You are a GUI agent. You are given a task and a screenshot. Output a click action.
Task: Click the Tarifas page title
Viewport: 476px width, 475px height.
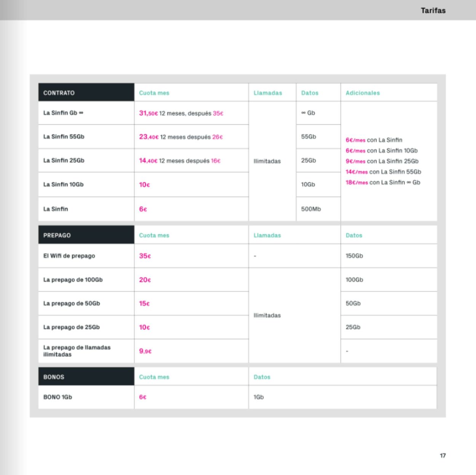[433, 10]
